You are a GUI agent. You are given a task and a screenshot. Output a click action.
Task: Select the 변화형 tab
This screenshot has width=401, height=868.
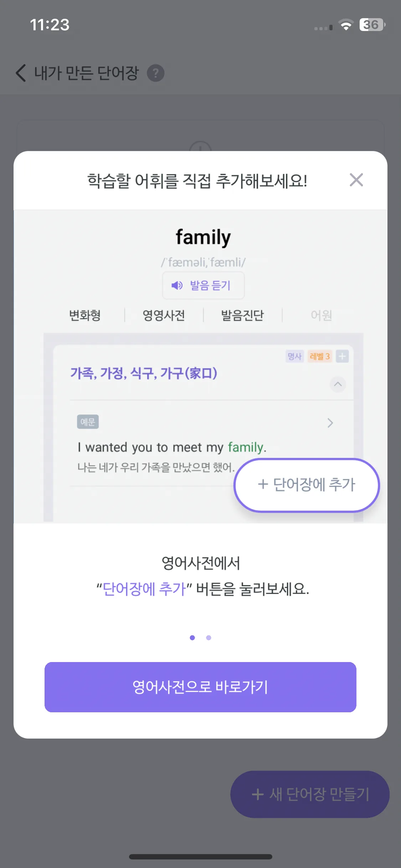click(x=85, y=315)
